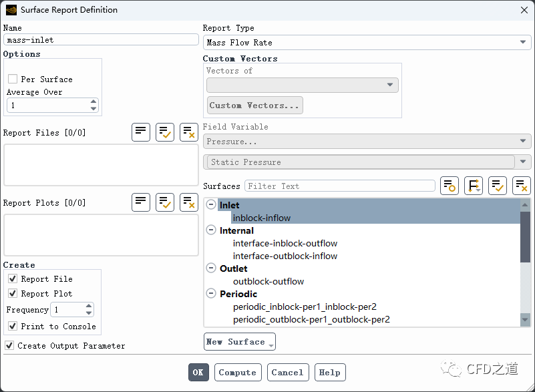Toggle the Report Files list view icon

pyautogui.click(x=141, y=132)
